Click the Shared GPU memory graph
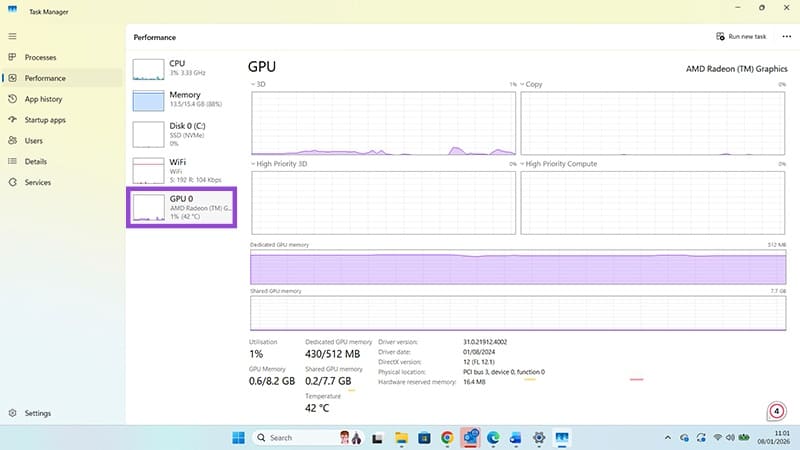 point(518,313)
